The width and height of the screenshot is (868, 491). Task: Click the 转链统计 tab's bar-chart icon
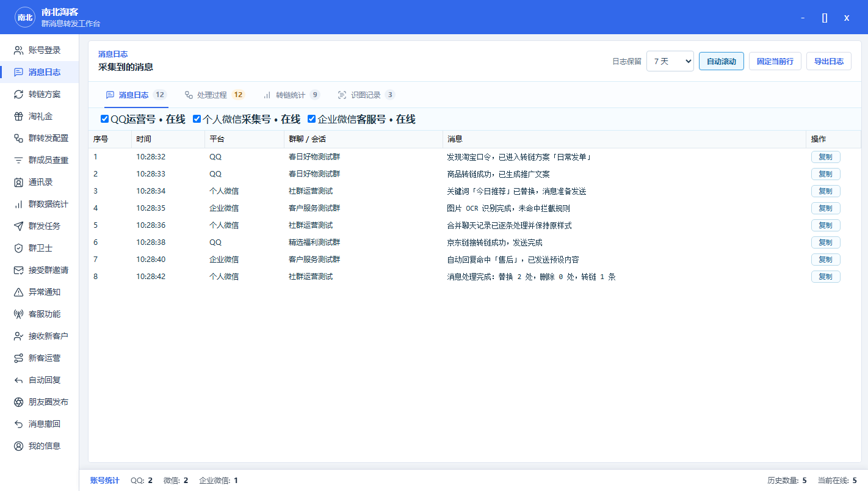[x=267, y=95]
